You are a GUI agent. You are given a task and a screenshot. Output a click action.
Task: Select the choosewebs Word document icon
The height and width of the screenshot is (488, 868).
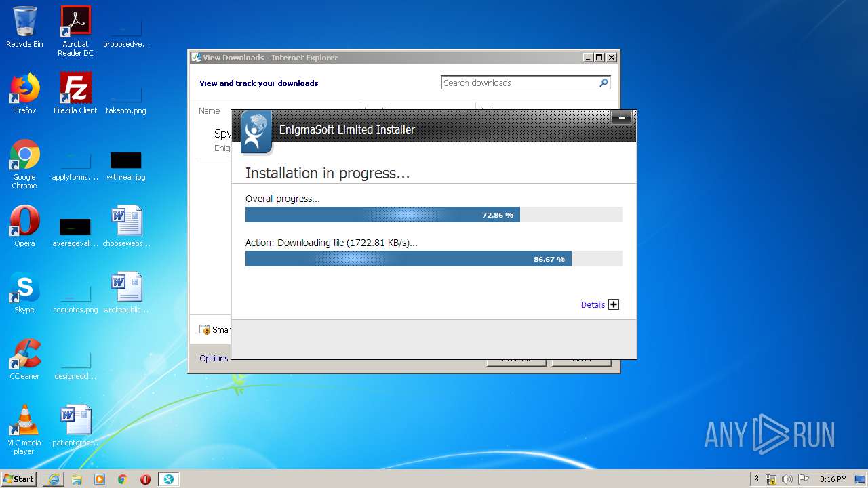tap(126, 226)
